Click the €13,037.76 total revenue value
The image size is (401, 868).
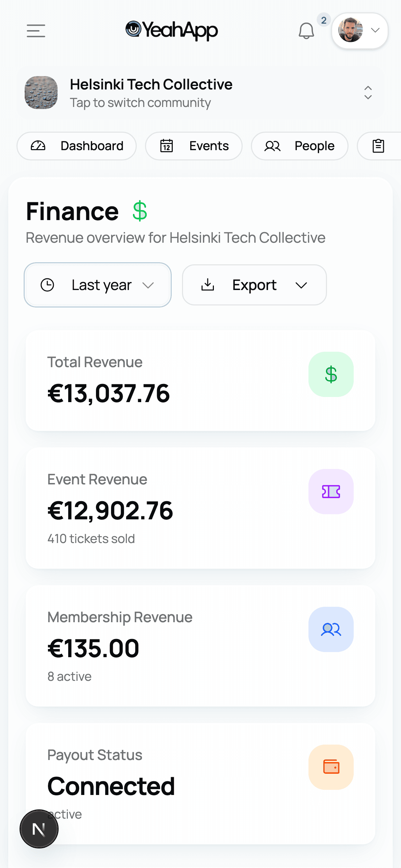tap(109, 394)
